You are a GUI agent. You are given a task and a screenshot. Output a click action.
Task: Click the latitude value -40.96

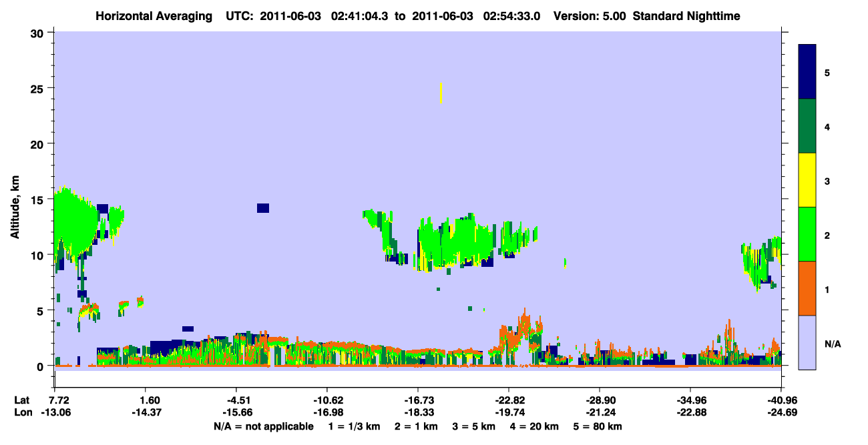(781, 400)
